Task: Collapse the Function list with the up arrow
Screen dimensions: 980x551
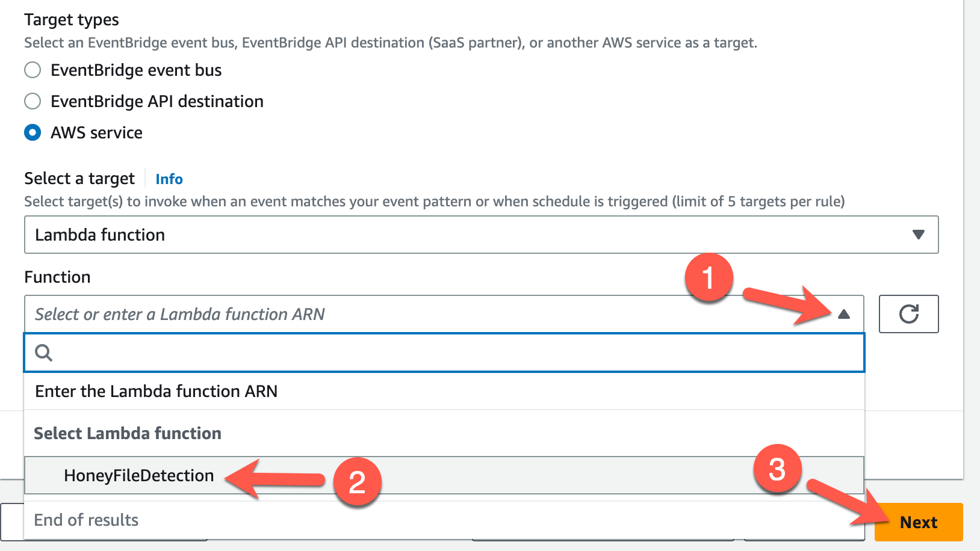Action: (x=844, y=314)
